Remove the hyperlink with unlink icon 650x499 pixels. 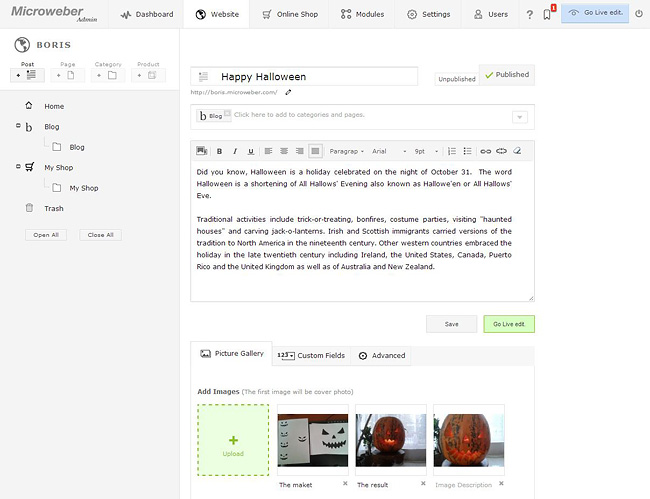click(x=502, y=151)
